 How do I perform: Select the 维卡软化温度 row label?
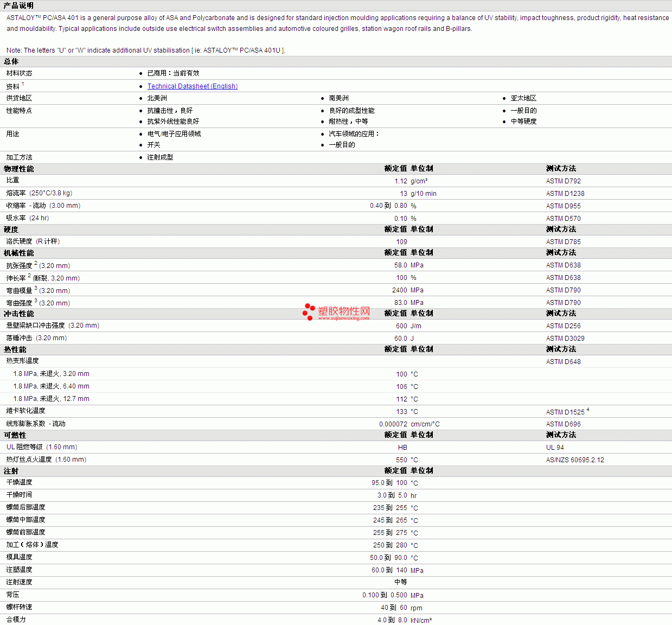[x=25, y=411]
